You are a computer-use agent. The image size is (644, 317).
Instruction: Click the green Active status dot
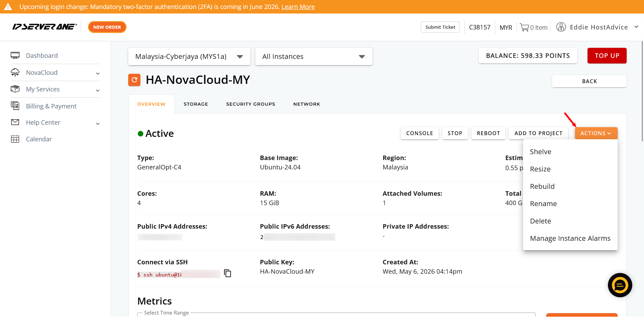click(x=140, y=134)
